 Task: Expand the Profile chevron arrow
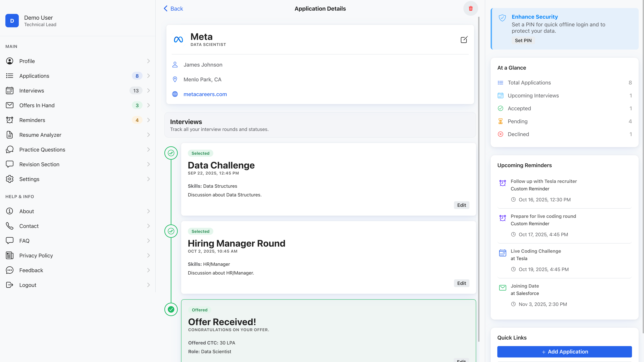(x=148, y=61)
